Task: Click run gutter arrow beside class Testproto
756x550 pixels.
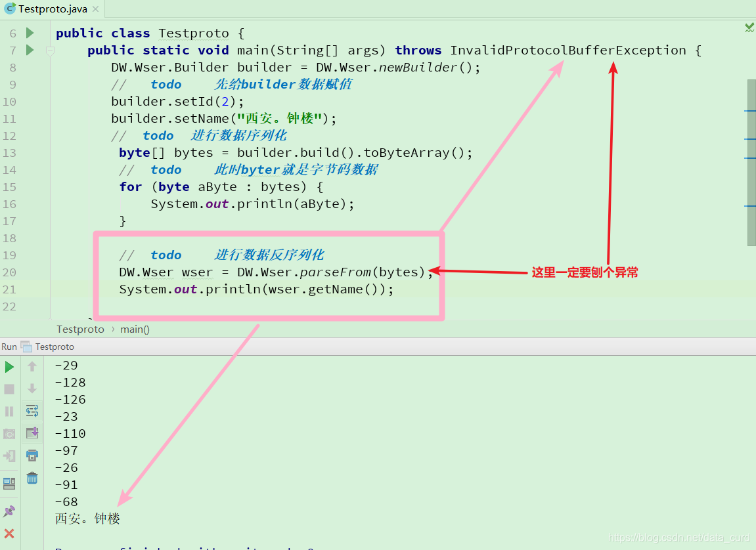Action: [30, 33]
